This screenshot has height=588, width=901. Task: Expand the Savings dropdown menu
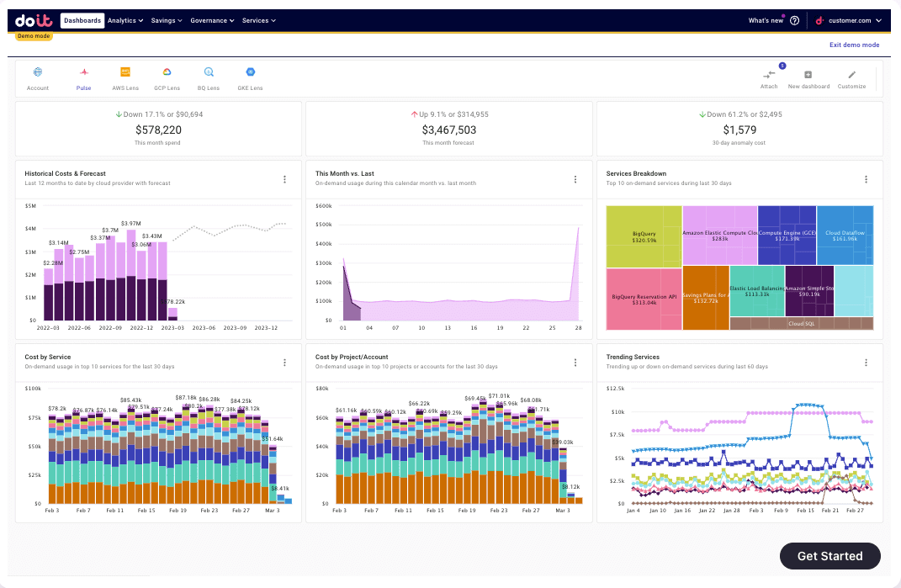click(x=167, y=20)
